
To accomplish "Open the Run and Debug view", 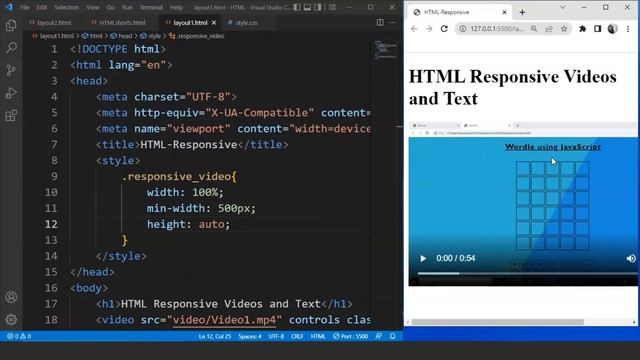I will pyautogui.click(x=11, y=93).
